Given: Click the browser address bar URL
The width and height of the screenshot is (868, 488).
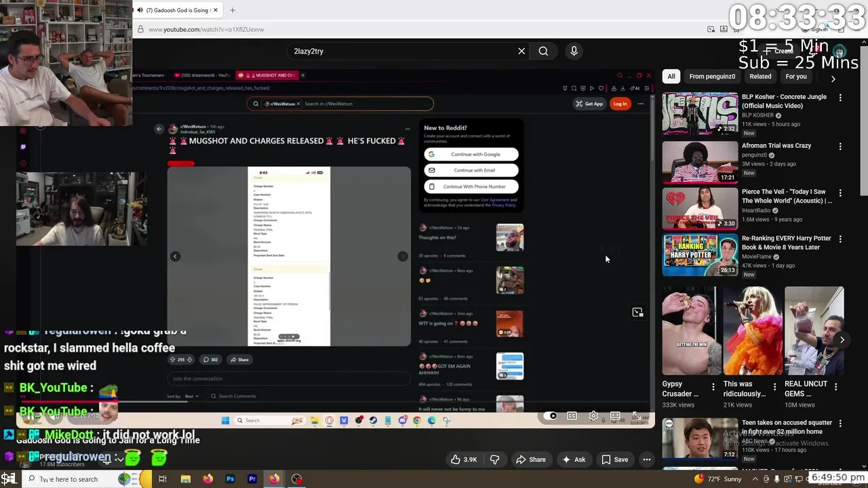Looking at the screenshot, I should click(x=206, y=29).
